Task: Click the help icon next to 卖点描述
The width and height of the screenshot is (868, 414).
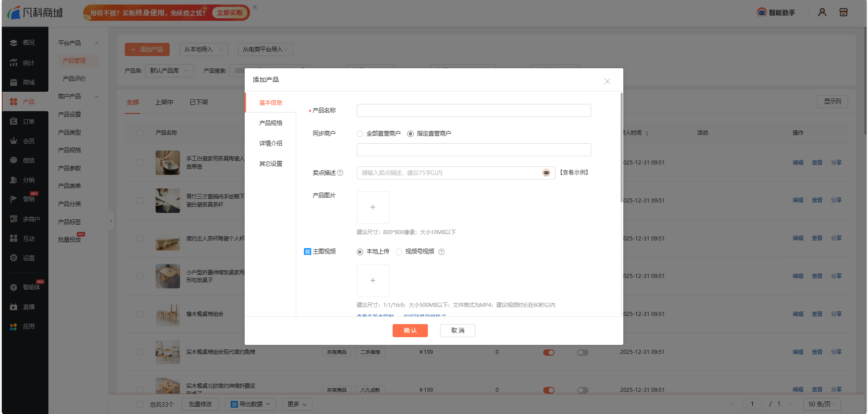Action: [x=341, y=173]
